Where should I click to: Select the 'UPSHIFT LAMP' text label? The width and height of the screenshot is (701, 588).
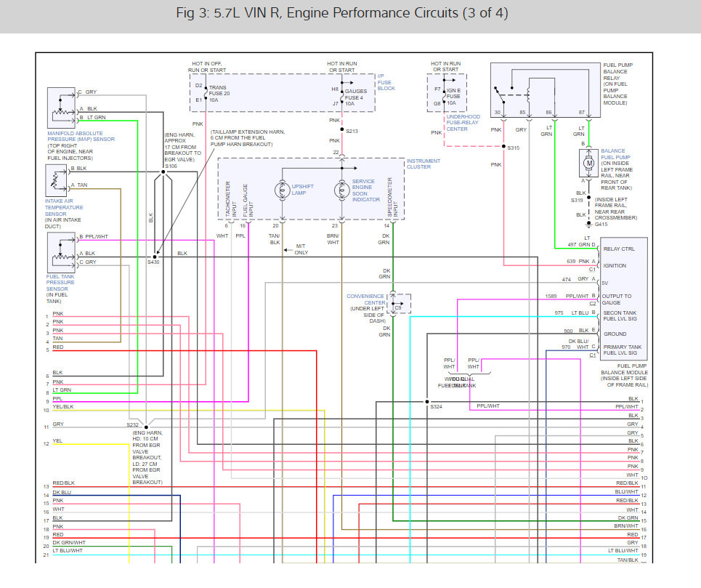click(x=303, y=190)
